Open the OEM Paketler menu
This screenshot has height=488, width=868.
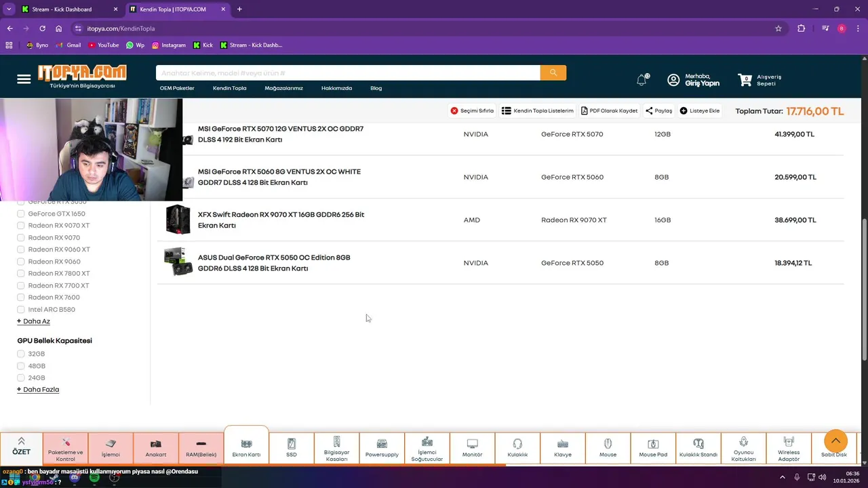coord(177,88)
